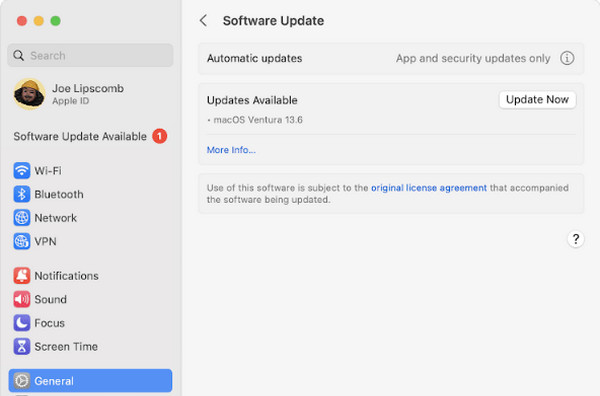Click the Network globe icon
Image resolution: width=600 pixels, height=396 pixels.
click(x=22, y=218)
